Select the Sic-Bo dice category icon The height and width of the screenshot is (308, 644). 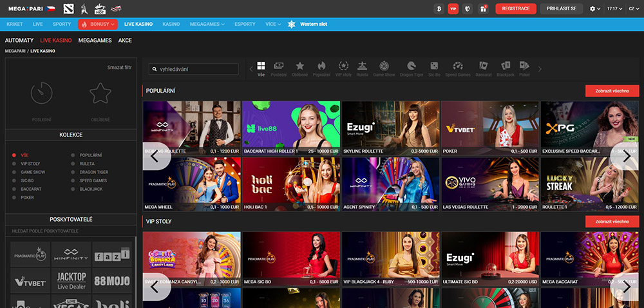coord(434,66)
